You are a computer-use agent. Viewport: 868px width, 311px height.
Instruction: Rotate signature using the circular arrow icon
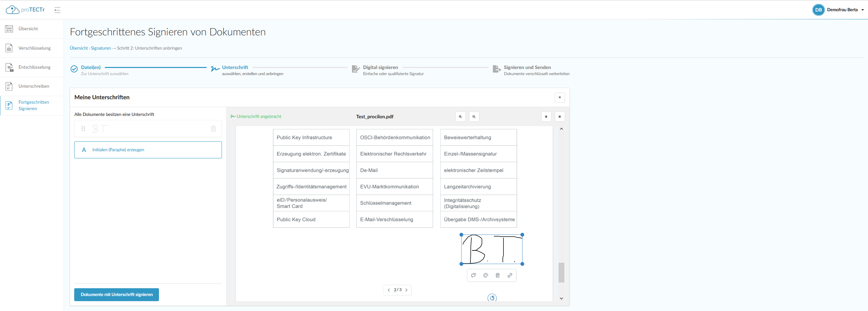pyautogui.click(x=492, y=298)
